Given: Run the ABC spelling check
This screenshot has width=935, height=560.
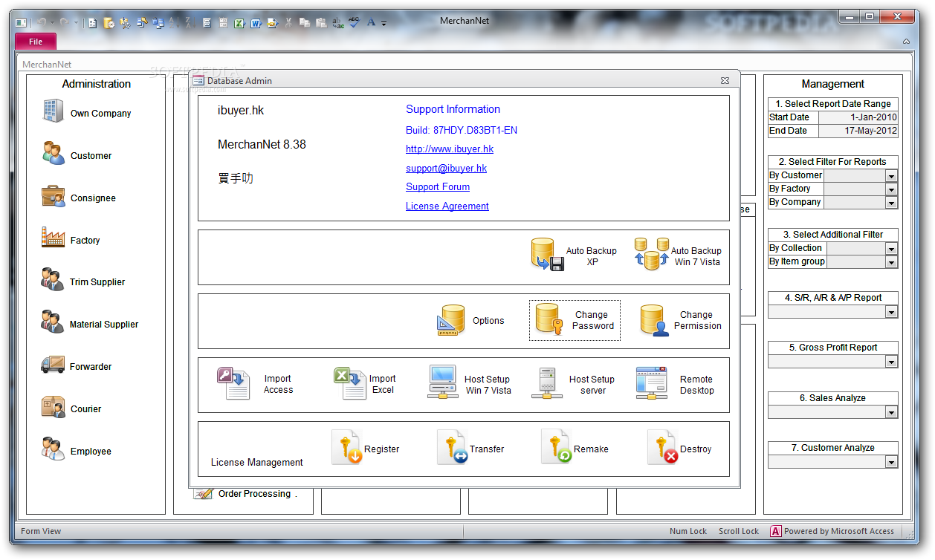Looking at the screenshot, I should 355,22.
